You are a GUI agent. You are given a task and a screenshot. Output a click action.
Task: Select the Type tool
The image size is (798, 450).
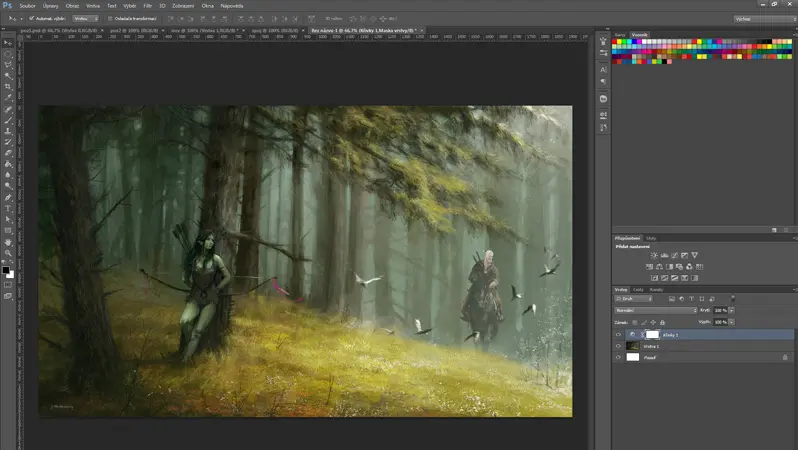[x=8, y=209]
